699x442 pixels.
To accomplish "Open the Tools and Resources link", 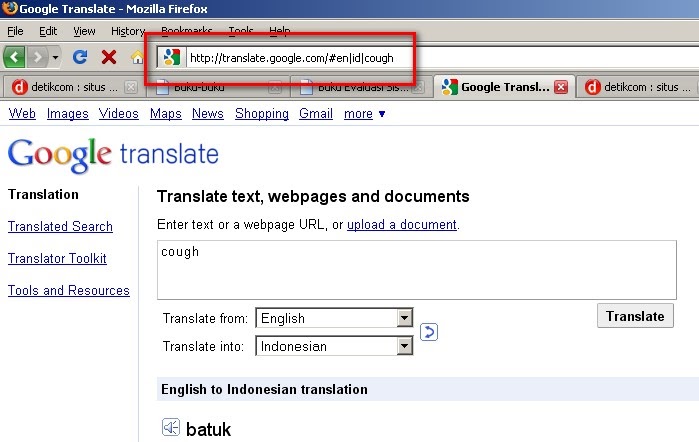I will click(69, 291).
